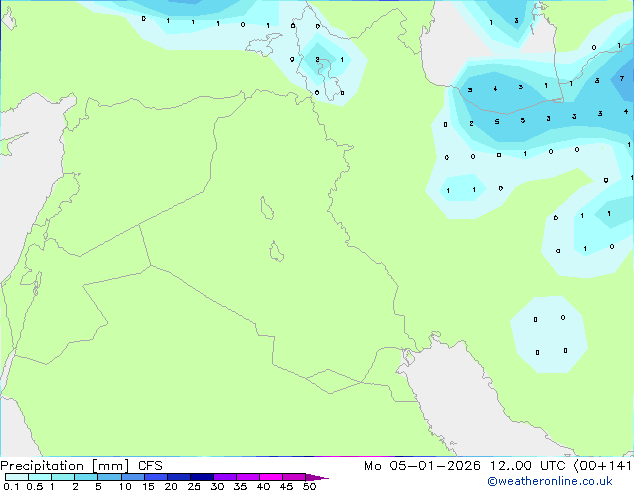Click the "10" legend label
The width and height of the screenshot is (634, 490).
(x=125, y=486)
